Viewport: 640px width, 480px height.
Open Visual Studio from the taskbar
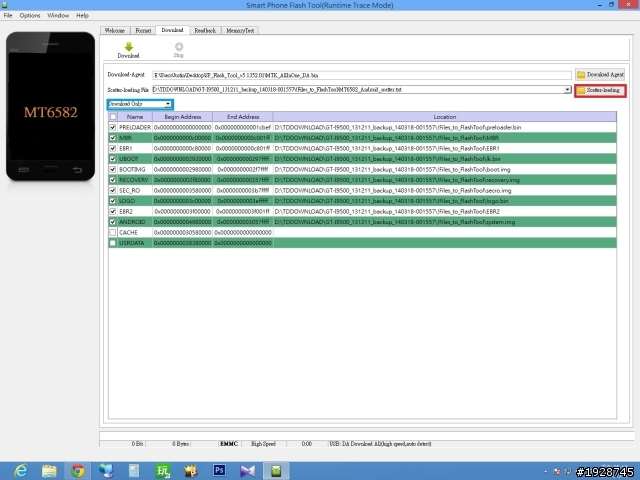pyautogui.click(x=247, y=471)
